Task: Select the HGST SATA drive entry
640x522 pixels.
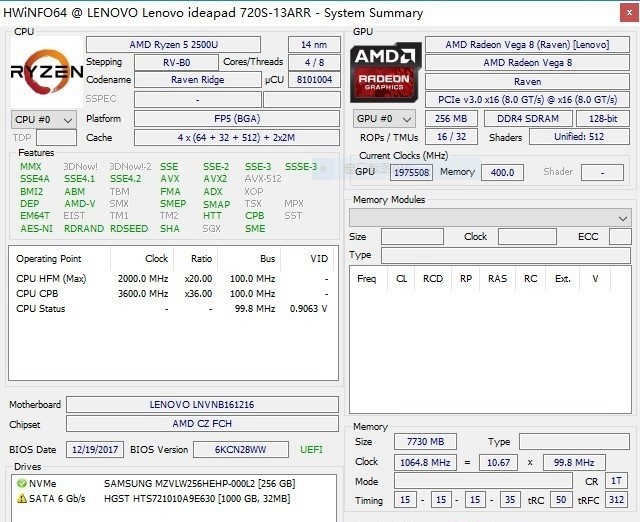Action: (200, 498)
